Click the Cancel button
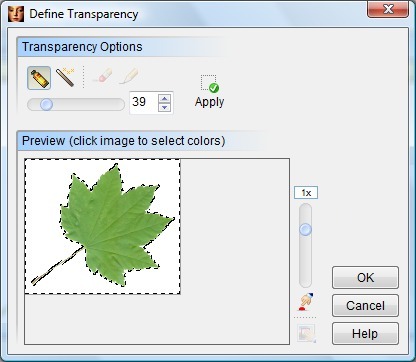 pyautogui.click(x=365, y=305)
